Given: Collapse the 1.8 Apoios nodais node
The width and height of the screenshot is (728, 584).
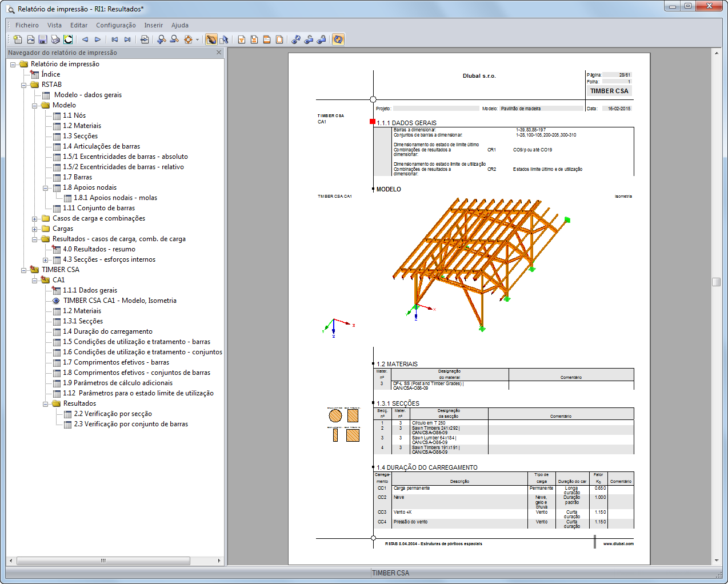Looking at the screenshot, I should click(46, 187).
